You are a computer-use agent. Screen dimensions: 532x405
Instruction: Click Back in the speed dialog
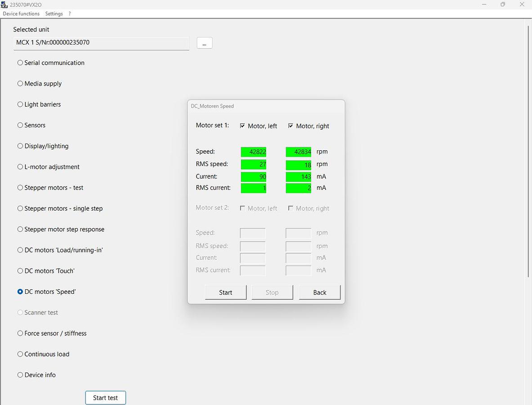(319, 292)
